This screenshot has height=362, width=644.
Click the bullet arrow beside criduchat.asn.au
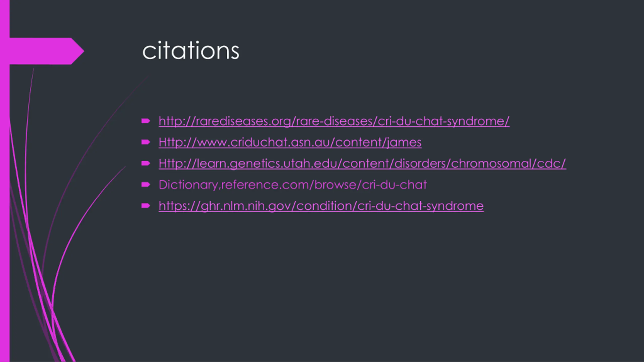[x=146, y=142]
